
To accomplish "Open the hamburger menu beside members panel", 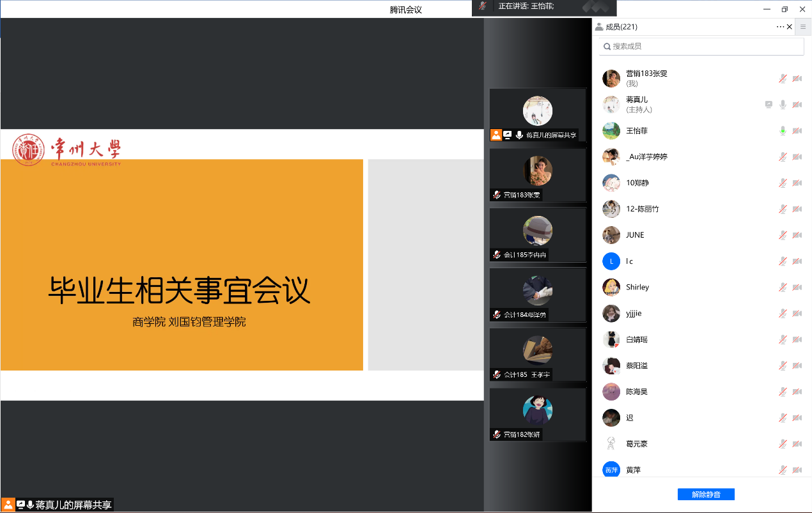I will [x=803, y=27].
